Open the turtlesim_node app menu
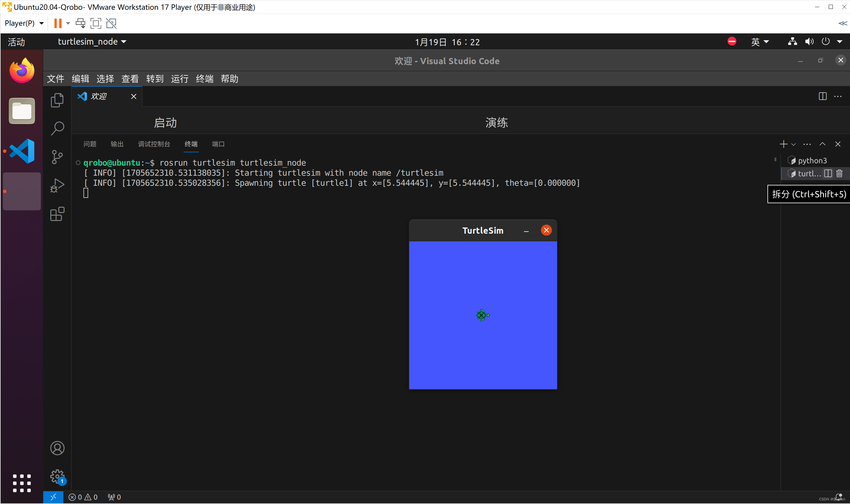The width and height of the screenshot is (850, 504). point(92,42)
